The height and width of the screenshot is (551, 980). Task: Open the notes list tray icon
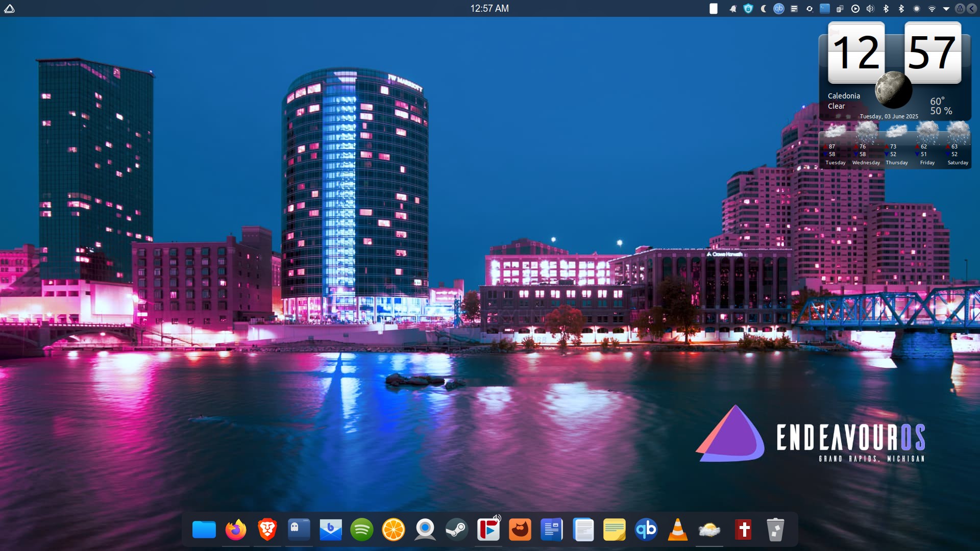tap(794, 9)
